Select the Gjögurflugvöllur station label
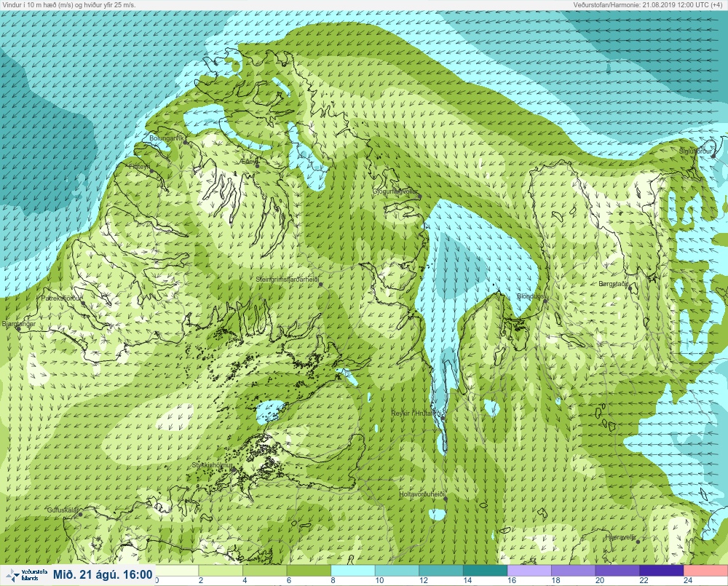Image resolution: width=728 pixels, height=586 pixels. (x=395, y=191)
